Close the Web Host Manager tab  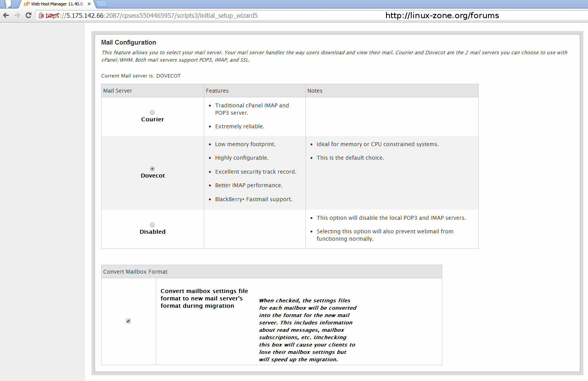tap(89, 4)
